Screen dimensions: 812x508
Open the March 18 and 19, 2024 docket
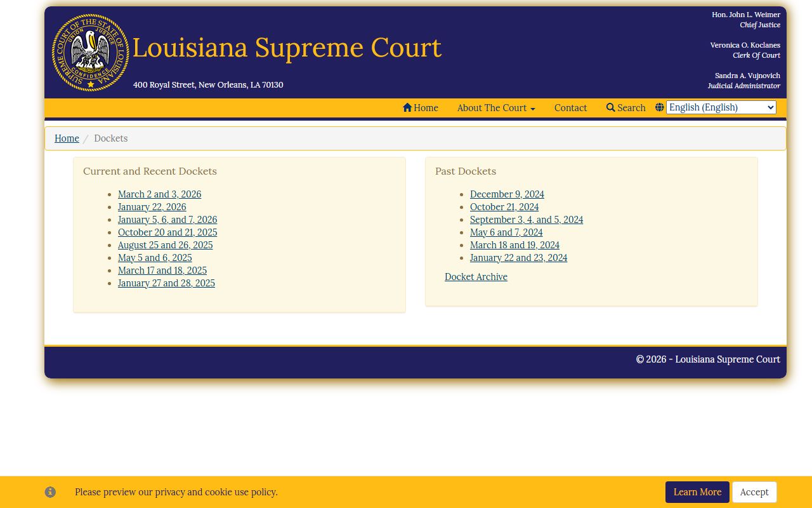click(x=514, y=245)
